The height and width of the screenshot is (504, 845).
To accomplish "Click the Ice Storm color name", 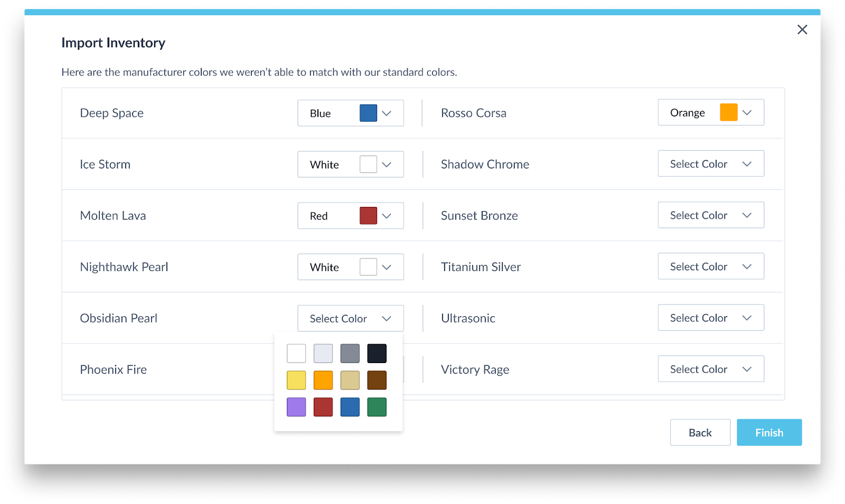I will pos(105,164).
